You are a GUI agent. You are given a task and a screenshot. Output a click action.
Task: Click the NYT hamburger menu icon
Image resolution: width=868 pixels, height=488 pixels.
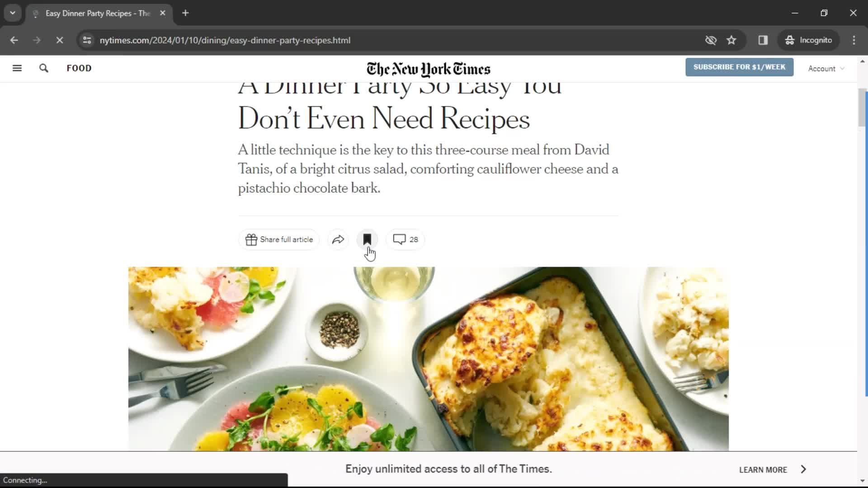(x=17, y=67)
